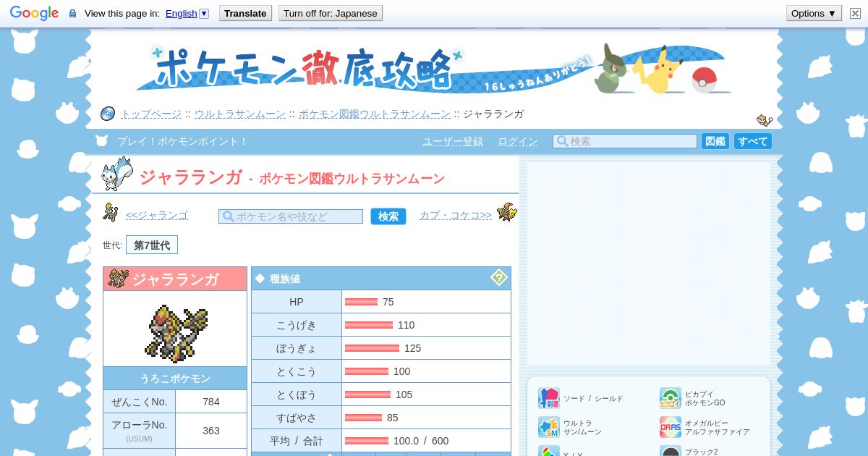The width and height of the screenshot is (868, 456).
Task: Click the 検索 button under title
Action: [x=388, y=216]
